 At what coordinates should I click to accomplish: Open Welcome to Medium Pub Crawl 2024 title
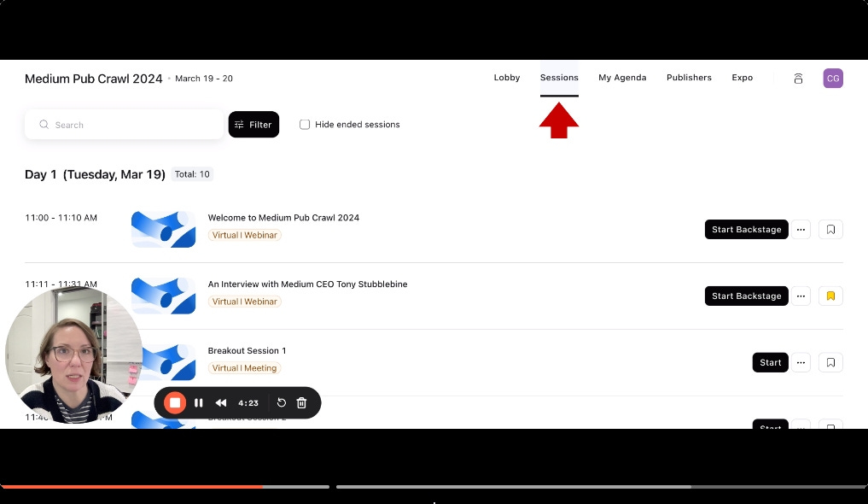pos(283,218)
